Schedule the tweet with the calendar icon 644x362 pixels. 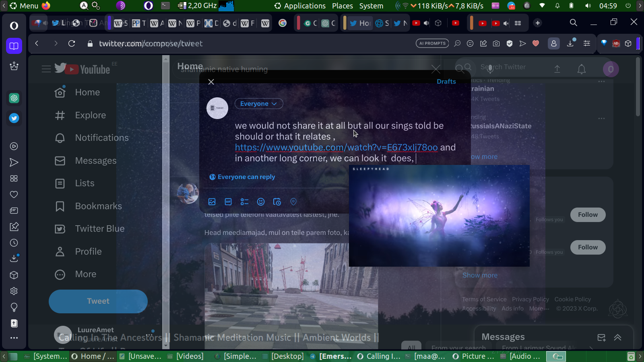(x=277, y=202)
